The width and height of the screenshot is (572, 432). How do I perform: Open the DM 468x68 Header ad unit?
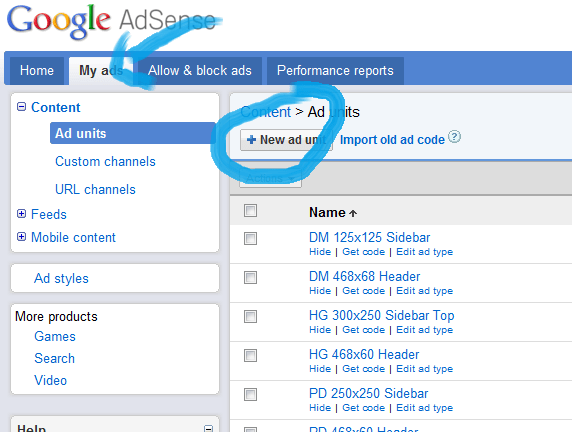pos(364,277)
